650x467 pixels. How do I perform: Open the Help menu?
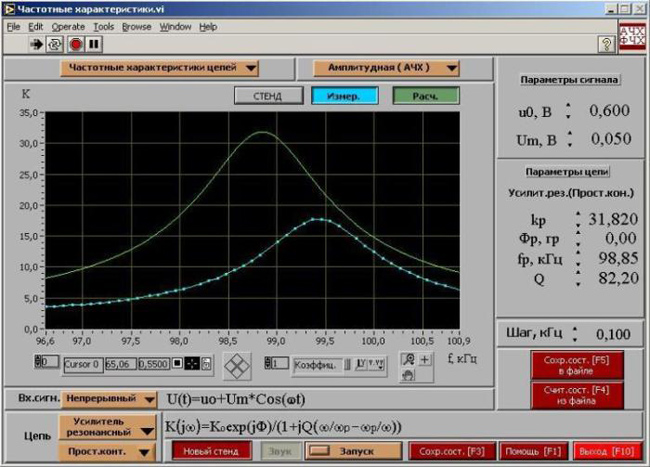point(208,27)
